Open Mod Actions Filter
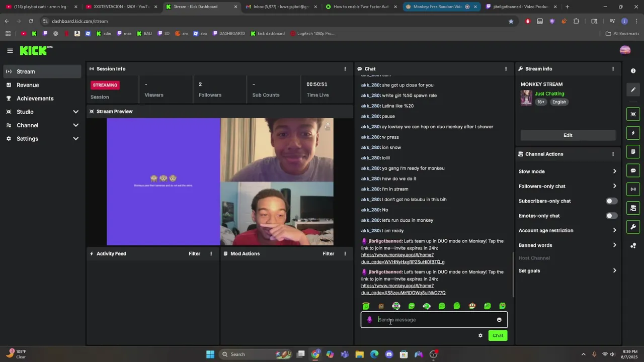The height and width of the screenshot is (362, 644). 328,254
